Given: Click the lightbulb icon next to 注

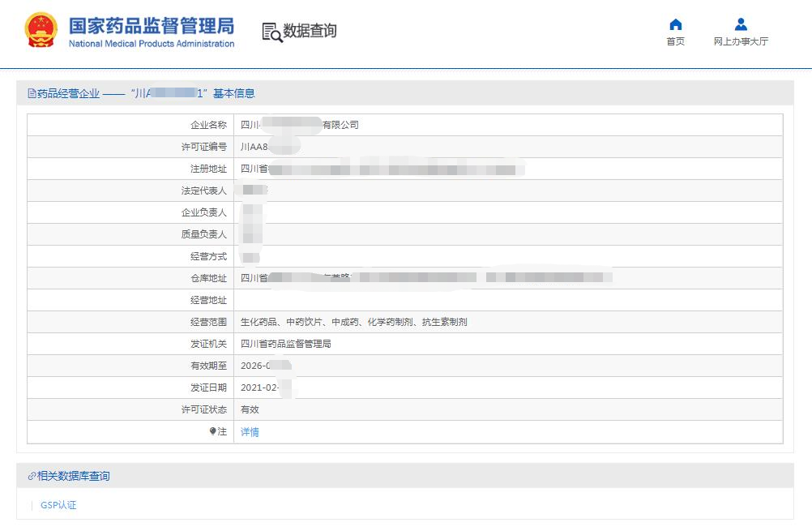Looking at the screenshot, I should (212, 432).
